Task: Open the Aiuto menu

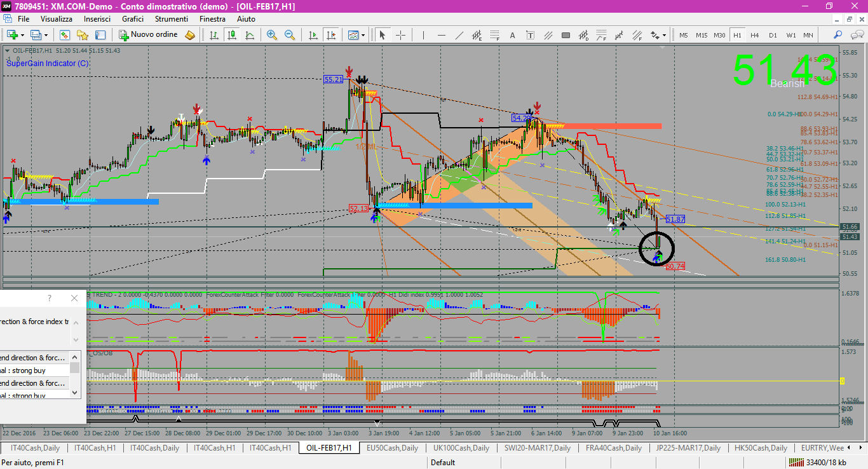Action: point(246,19)
